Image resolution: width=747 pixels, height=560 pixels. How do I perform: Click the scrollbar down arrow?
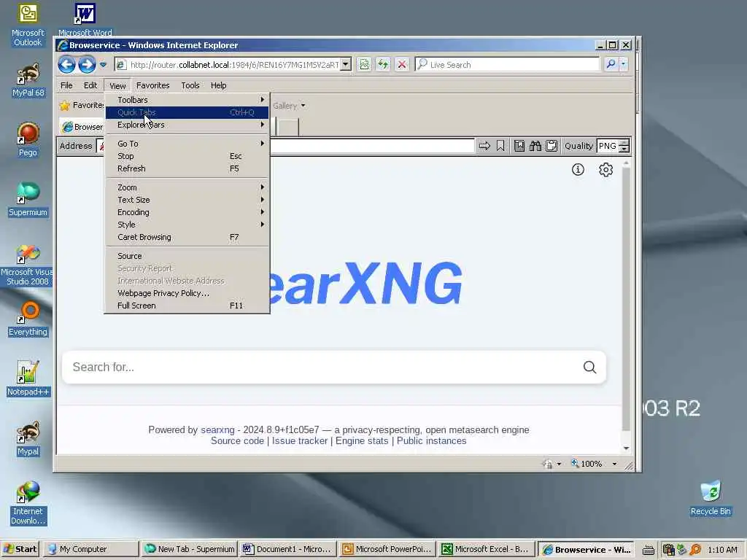click(627, 448)
